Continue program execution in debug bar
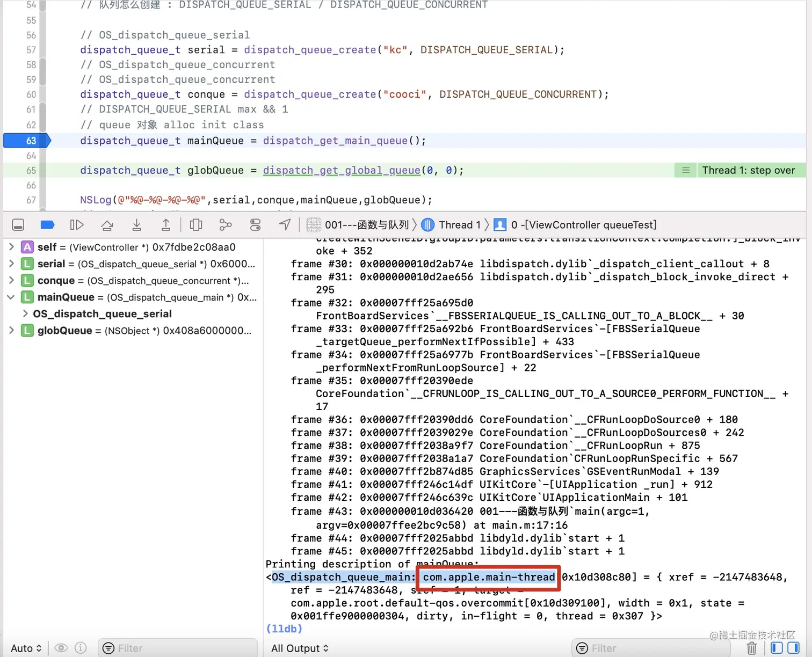 pos(77,224)
